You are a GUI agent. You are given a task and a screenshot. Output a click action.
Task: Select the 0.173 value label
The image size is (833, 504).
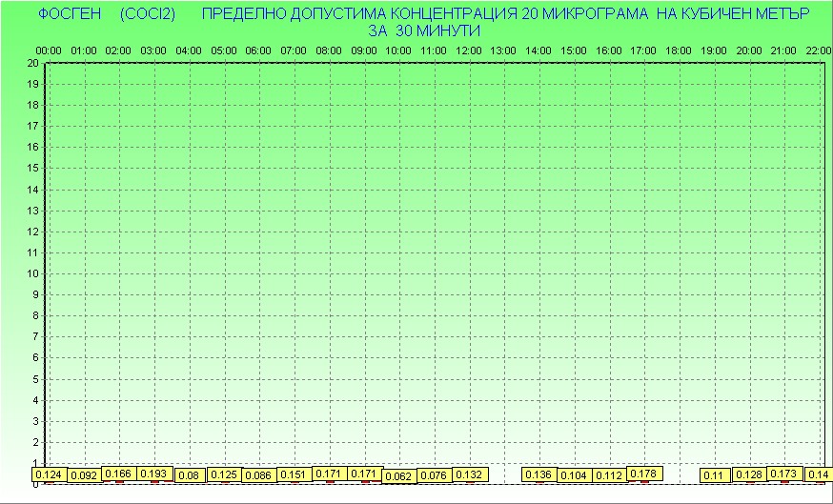783,474
